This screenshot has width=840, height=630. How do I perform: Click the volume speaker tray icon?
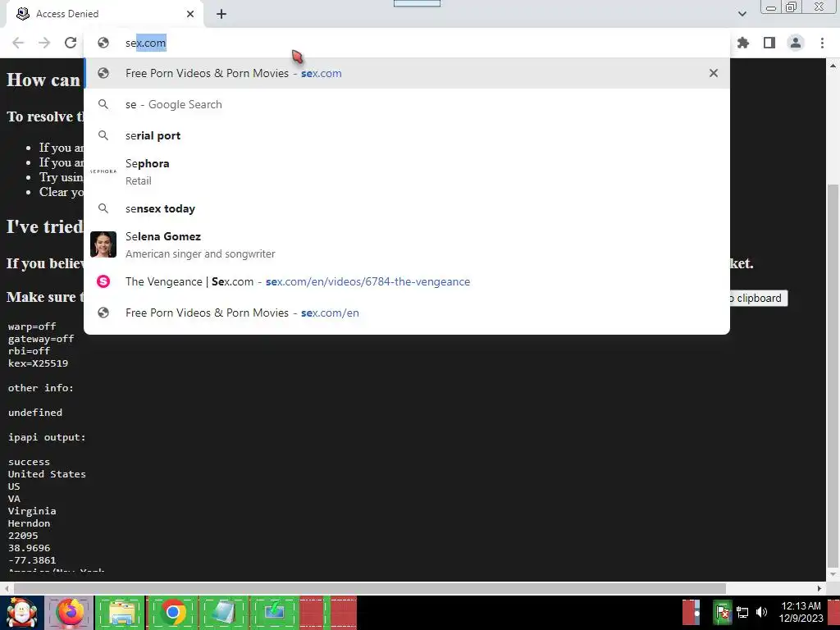coord(761,612)
